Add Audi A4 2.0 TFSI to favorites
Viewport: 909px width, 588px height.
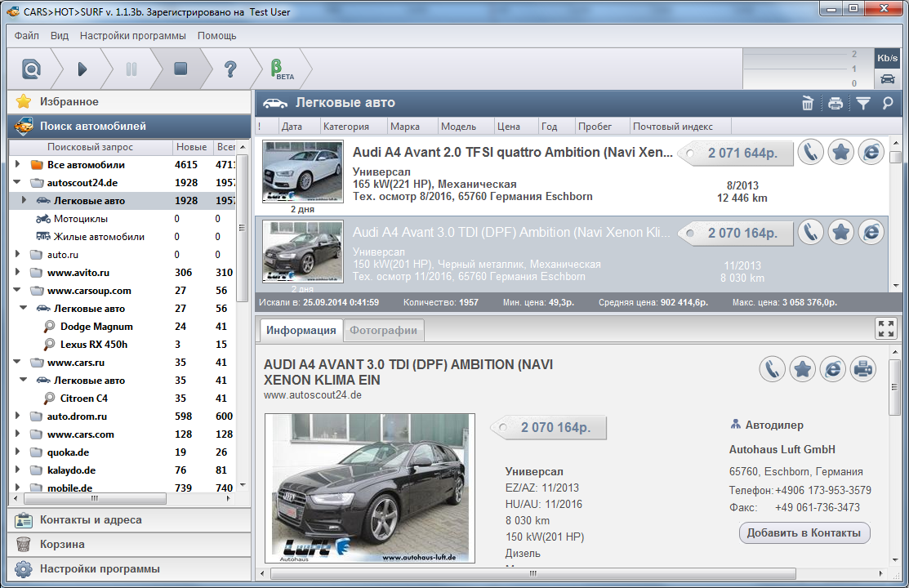[840, 152]
